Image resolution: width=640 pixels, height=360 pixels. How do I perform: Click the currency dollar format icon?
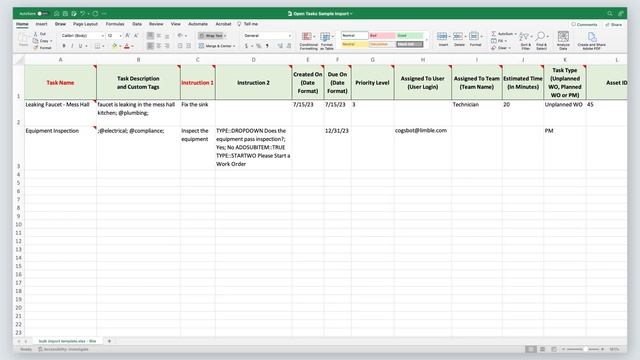246,46
